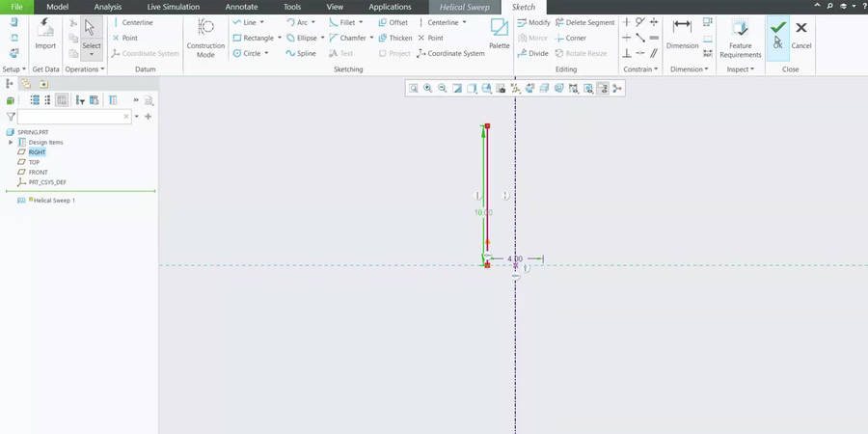Click the Modify editing tool
Image resolution: width=868 pixels, height=434 pixels.
(x=533, y=22)
